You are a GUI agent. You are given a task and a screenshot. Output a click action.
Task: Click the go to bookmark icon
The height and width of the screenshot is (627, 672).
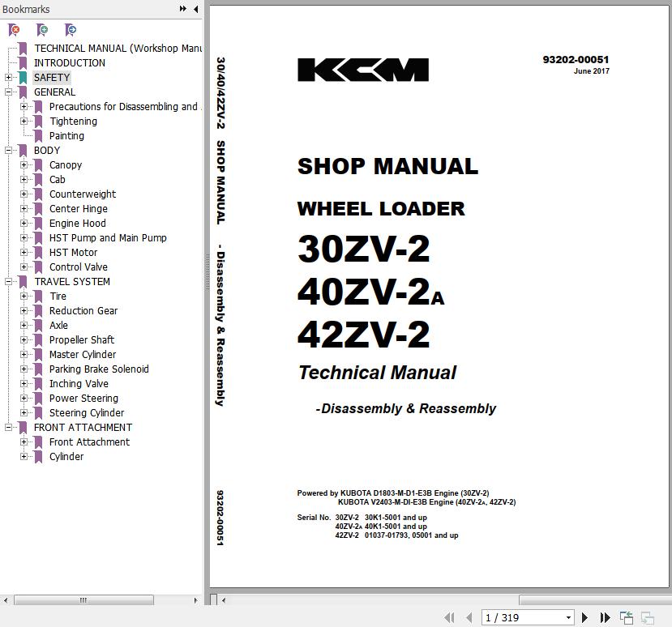(x=71, y=30)
